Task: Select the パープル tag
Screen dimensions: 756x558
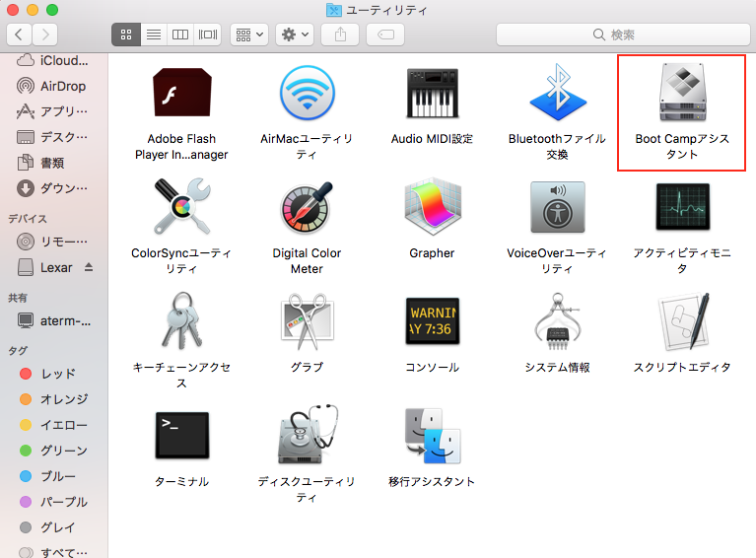Action: click(54, 502)
